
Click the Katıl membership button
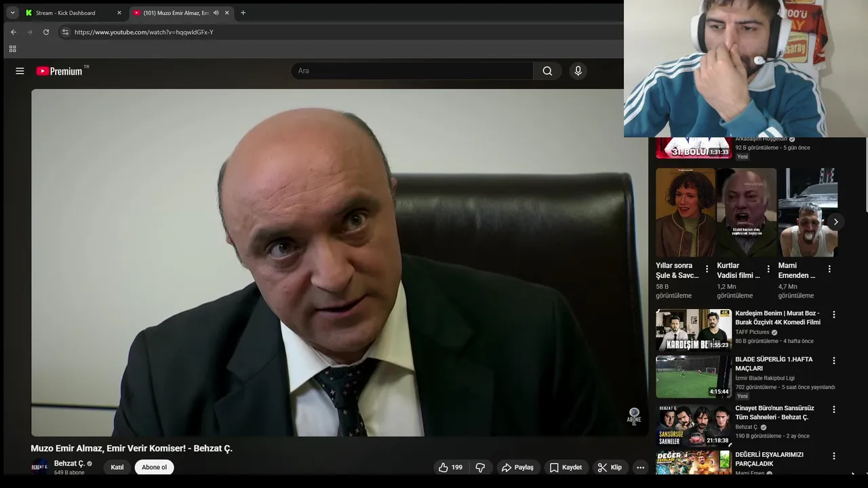tap(117, 467)
